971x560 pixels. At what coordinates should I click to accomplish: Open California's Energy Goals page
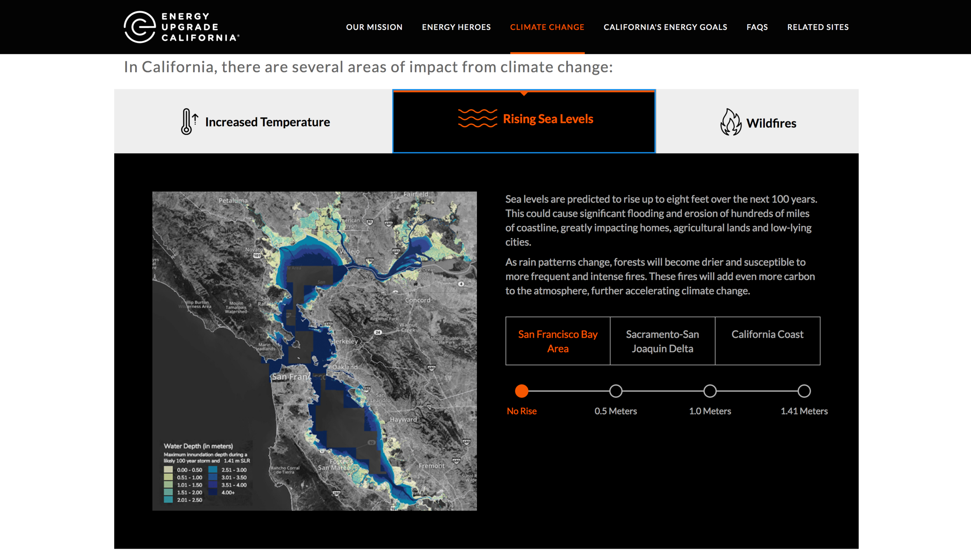pos(665,27)
